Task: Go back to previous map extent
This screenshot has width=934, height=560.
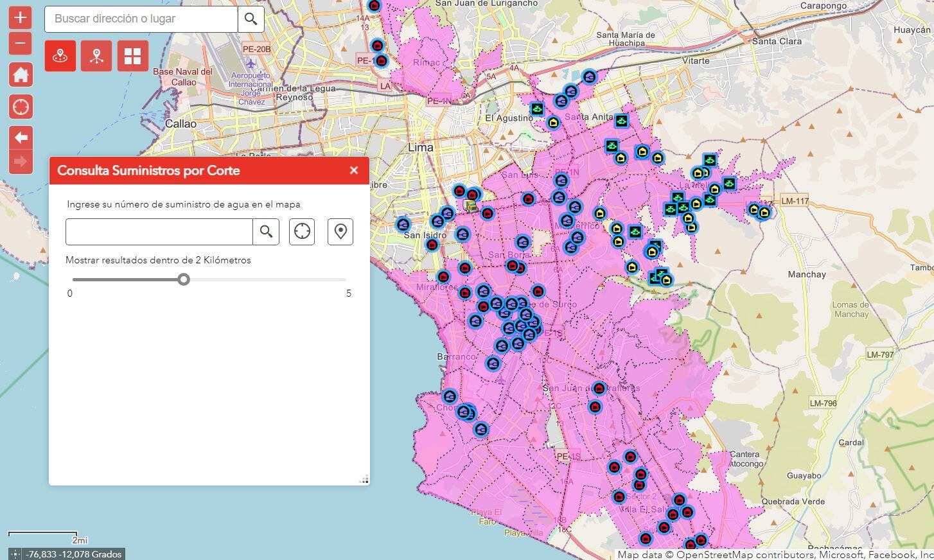Action: point(21,137)
